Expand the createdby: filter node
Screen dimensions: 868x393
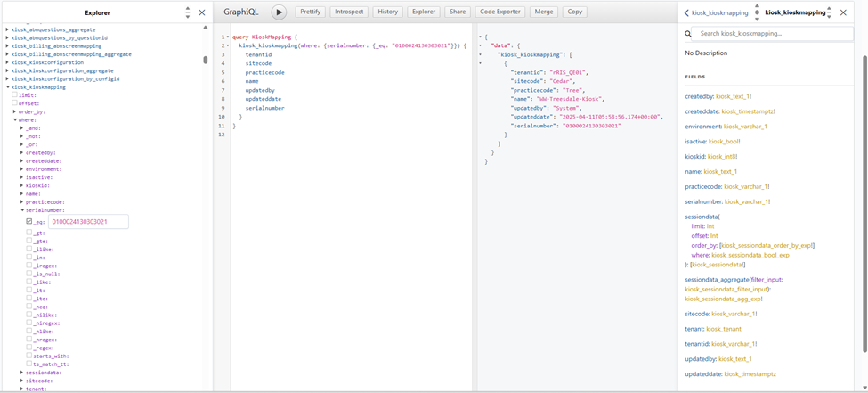(22, 152)
